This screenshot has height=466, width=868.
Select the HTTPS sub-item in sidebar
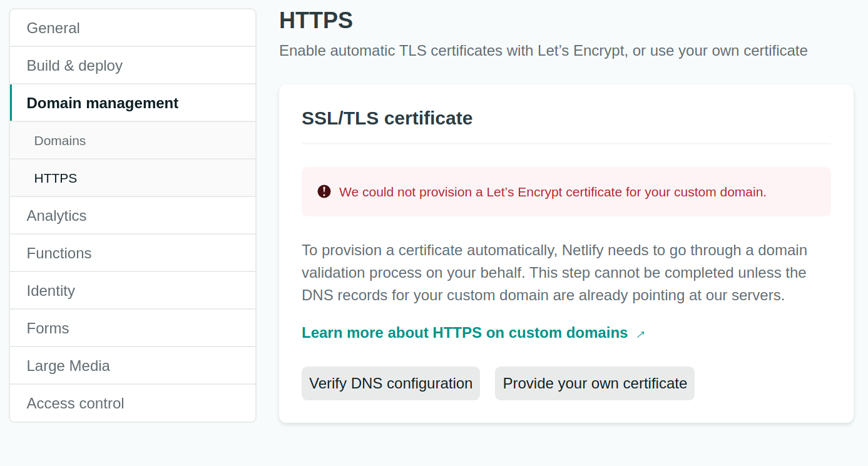tap(133, 178)
